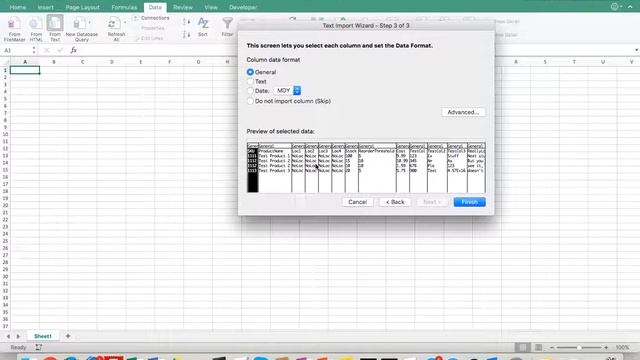Screen dimensions: 640x360
Task: Click Cancel in the Text Import Wizard
Action: (x=358, y=202)
